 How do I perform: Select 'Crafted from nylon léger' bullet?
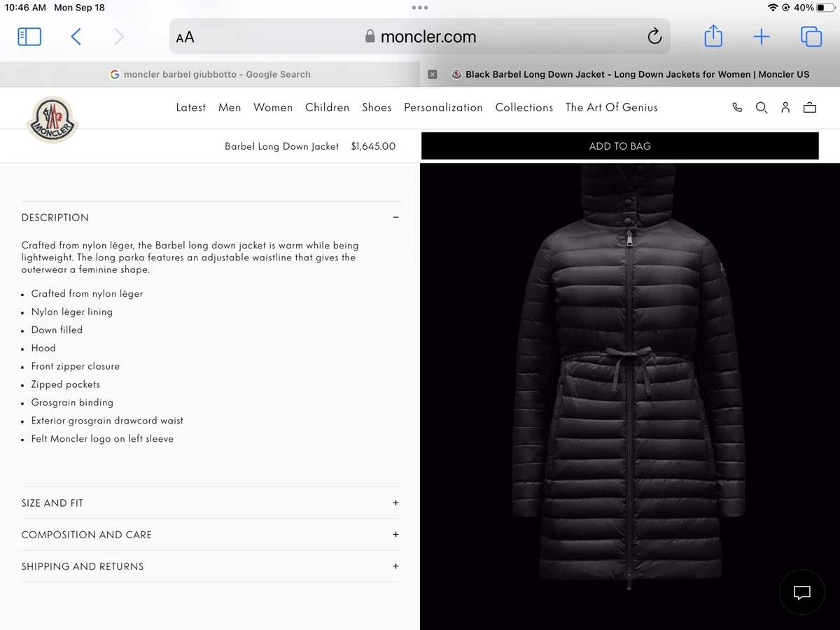tap(87, 294)
